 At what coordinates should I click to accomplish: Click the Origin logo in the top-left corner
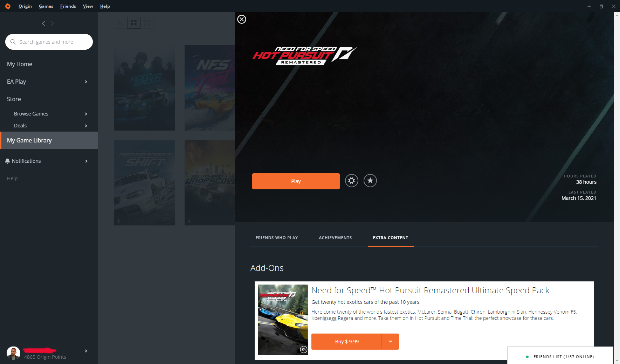click(8, 6)
